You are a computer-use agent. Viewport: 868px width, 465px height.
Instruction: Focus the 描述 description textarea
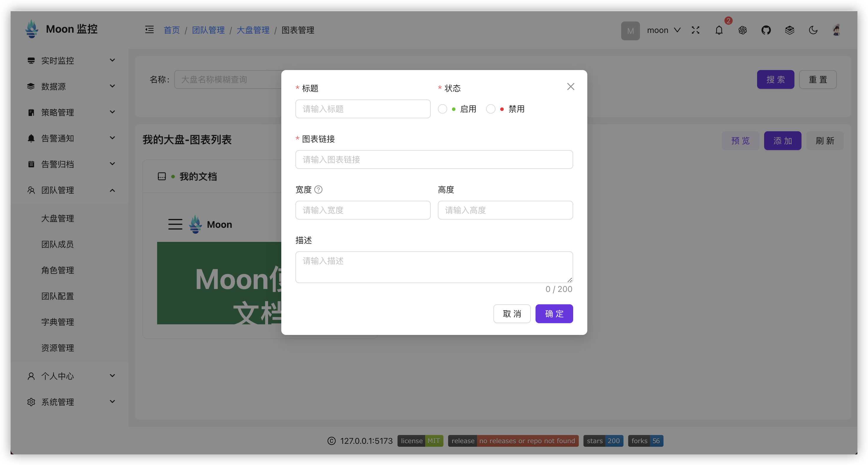[x=434, y=267]
